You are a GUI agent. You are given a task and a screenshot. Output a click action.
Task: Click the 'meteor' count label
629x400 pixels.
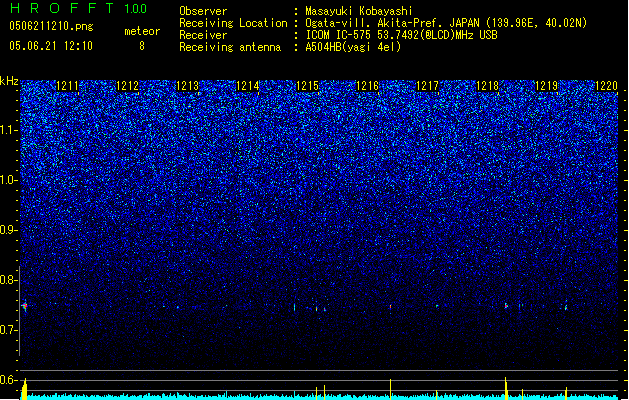click(142, 31)
